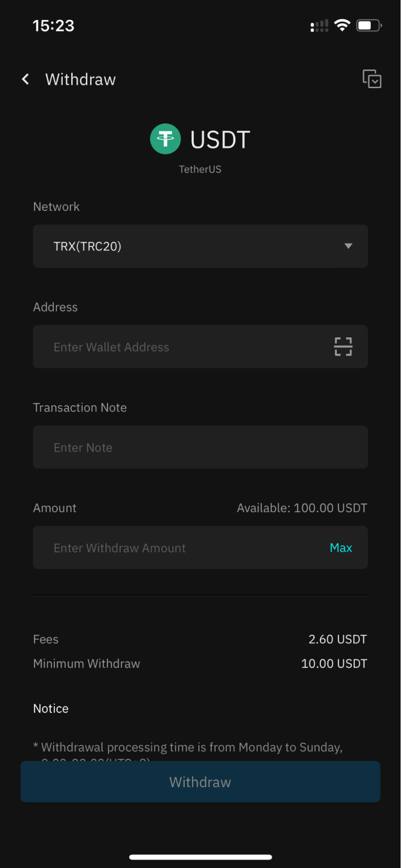Tap the Wi-Fi status icon
This screenshot has height=868, width=401.
[342, 26]
